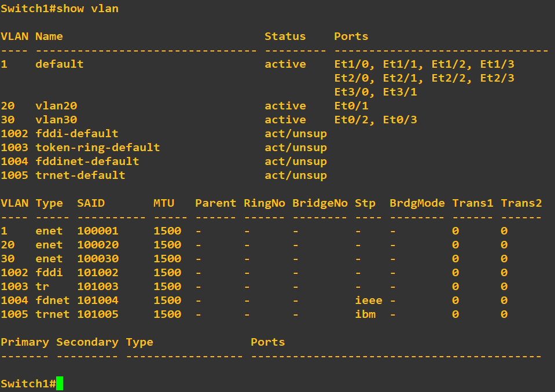Select the fddi-default VLAN name

tap(77, 134)
